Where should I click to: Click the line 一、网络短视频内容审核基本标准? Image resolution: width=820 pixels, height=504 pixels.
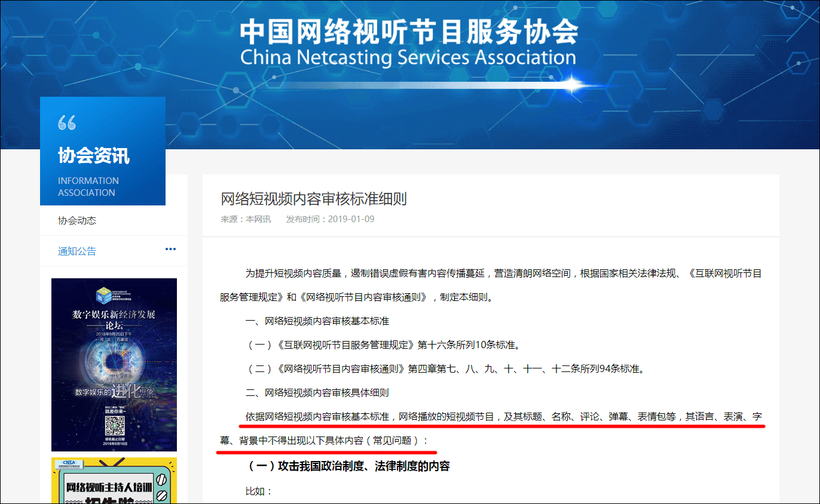tap(317, 321)
